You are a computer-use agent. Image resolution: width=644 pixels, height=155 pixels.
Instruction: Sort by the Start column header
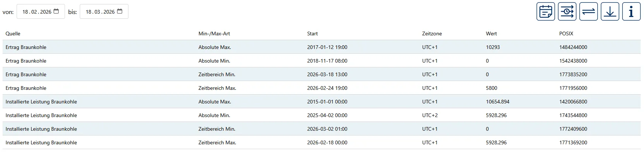tap(312, 34)
